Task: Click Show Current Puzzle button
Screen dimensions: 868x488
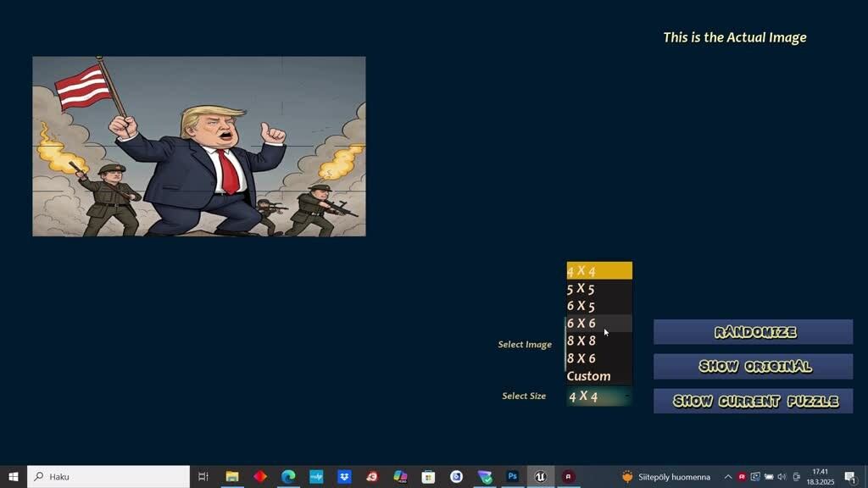Action: pos(753,402)
